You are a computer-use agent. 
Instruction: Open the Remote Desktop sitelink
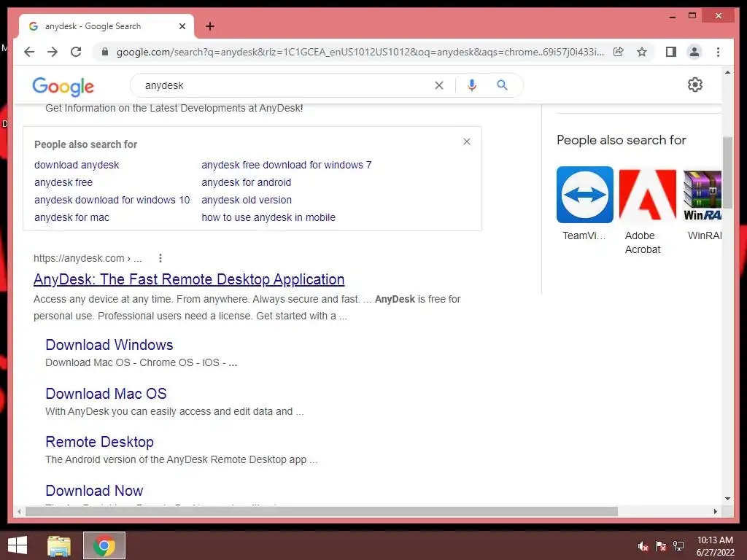99,442
